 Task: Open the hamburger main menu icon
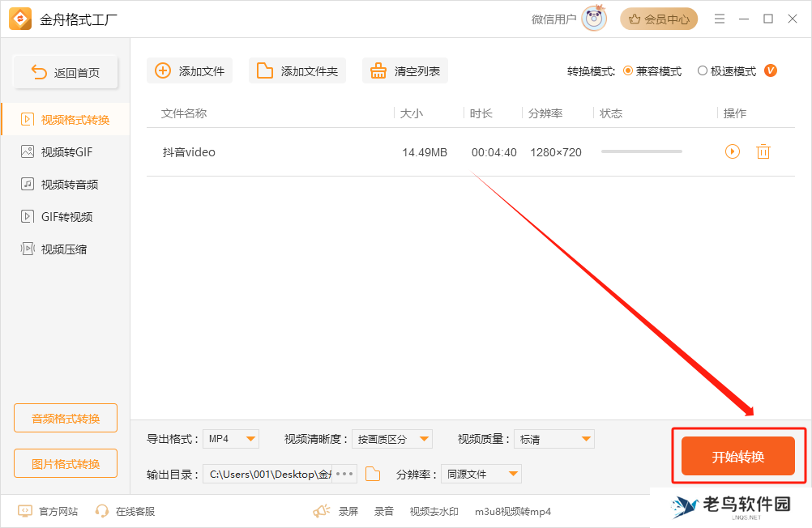click(x=720, y=19)
